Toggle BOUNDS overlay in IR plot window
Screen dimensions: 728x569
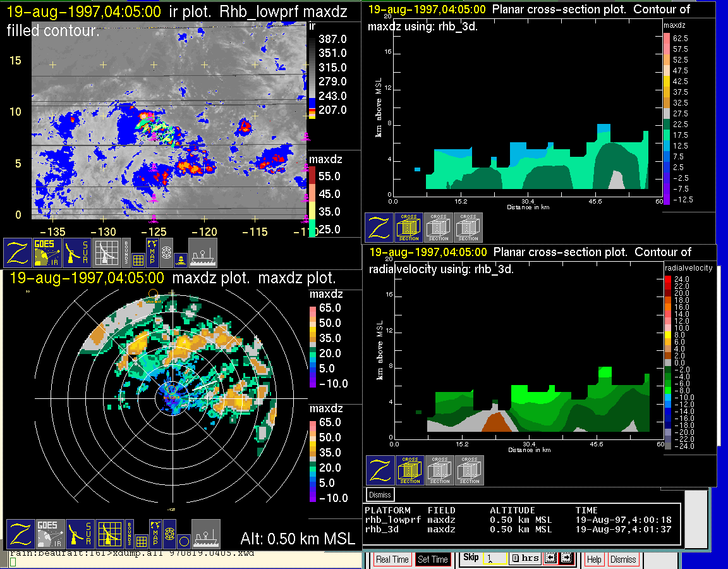point(126,253)
